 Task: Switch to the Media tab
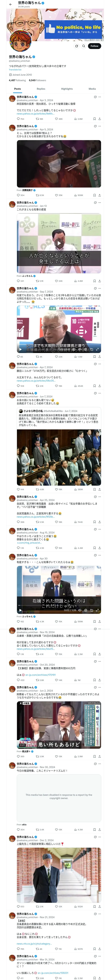coord(92,89)
